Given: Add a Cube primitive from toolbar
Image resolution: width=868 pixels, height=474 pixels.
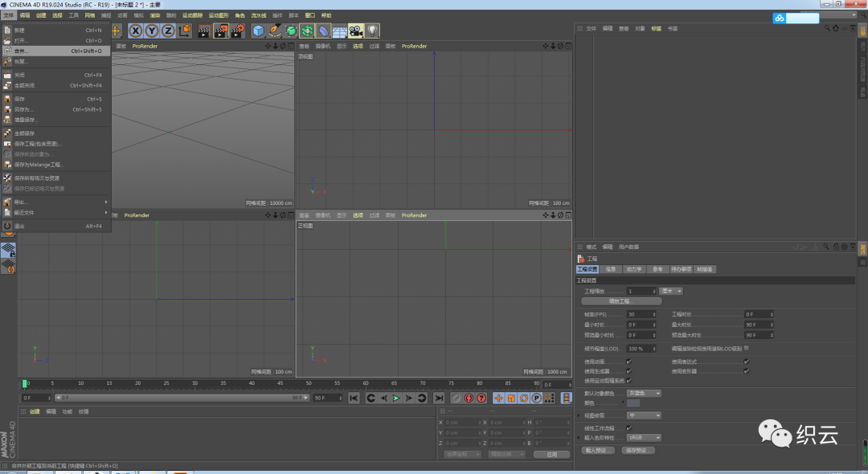Looking at the screenshot, I should [x=259, y=31].
